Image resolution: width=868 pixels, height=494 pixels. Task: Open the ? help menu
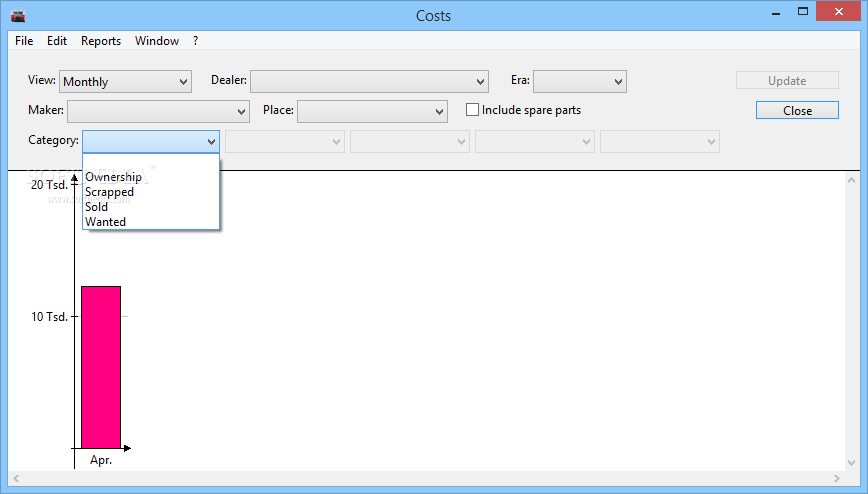pos(195,41)
